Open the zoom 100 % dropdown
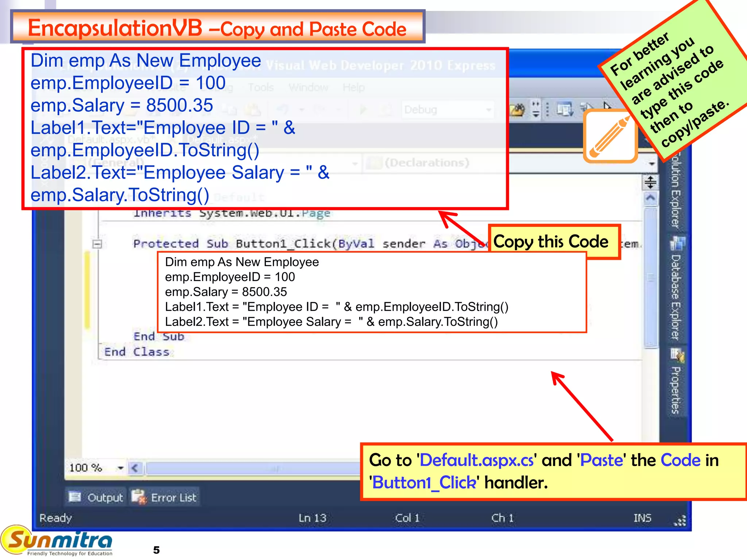This screenshot has width=747, height=560. coord(120,468)
